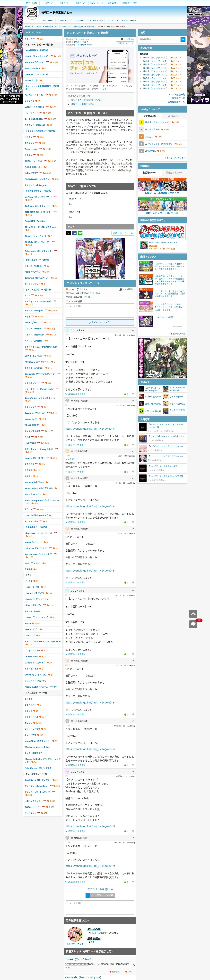Select the アクセス上位 ranking tab

pyautogui.click(x=150, y=116)
